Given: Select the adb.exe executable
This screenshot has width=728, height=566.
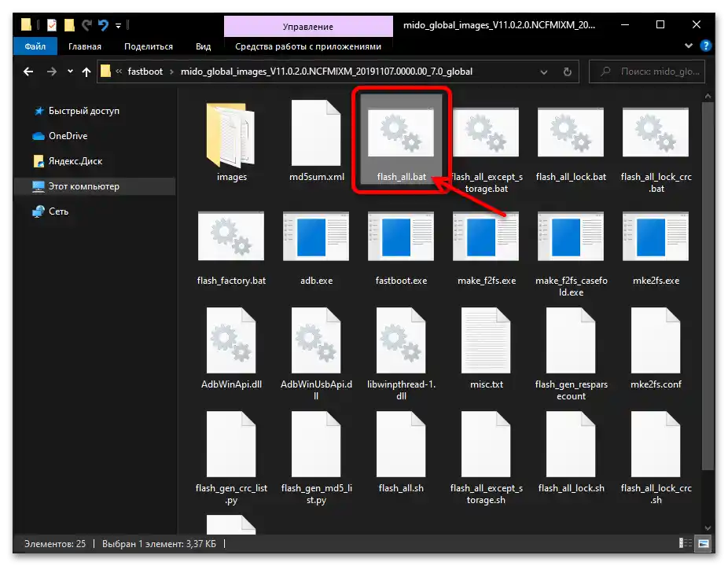Looking at the screenshot, I should 316,248.
